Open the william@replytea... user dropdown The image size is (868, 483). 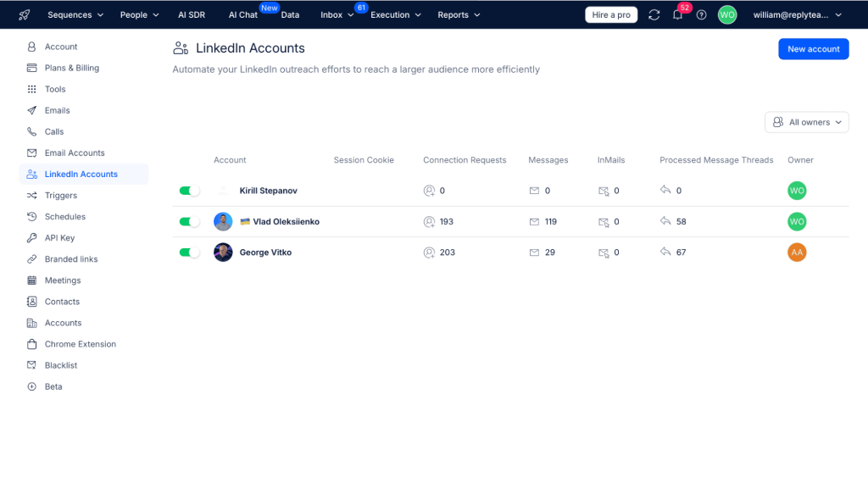tap(797, 15)
